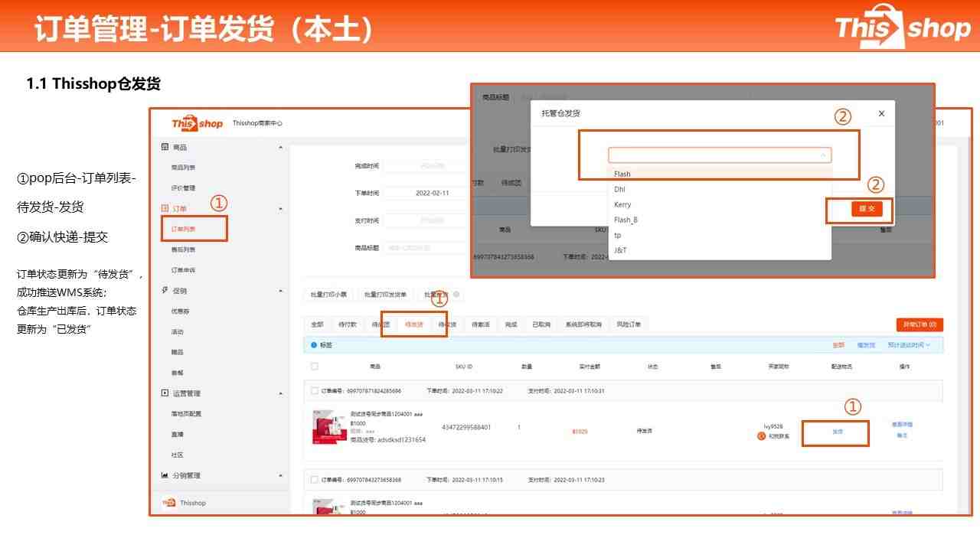Click the 分销管理 chart icon in the sidebar
This screenshot has width=980, height=551.
[x=165, y=475]
